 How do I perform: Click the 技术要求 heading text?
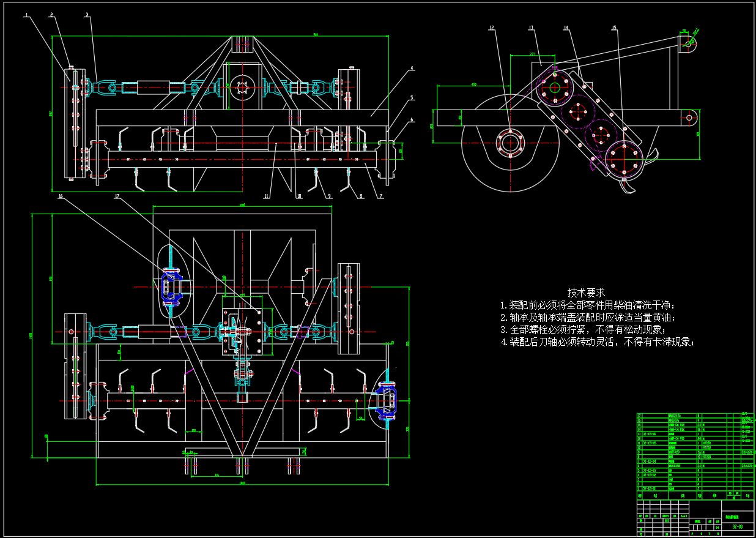[586, 293]
